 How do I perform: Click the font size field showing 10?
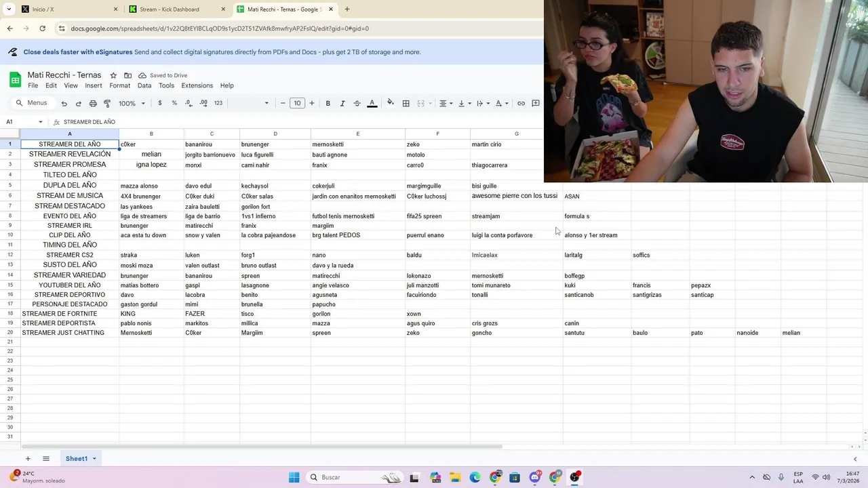click(x=297, y=103)
